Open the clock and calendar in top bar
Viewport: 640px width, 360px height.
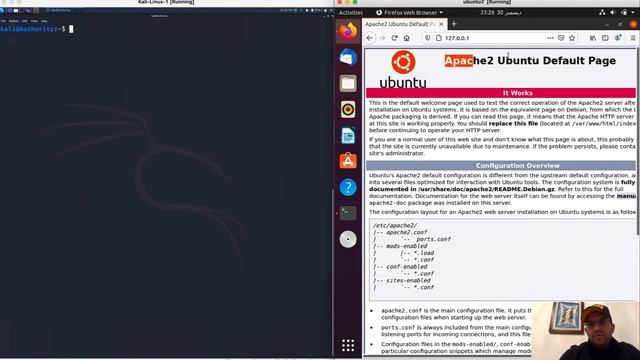[x=500, y=13]
